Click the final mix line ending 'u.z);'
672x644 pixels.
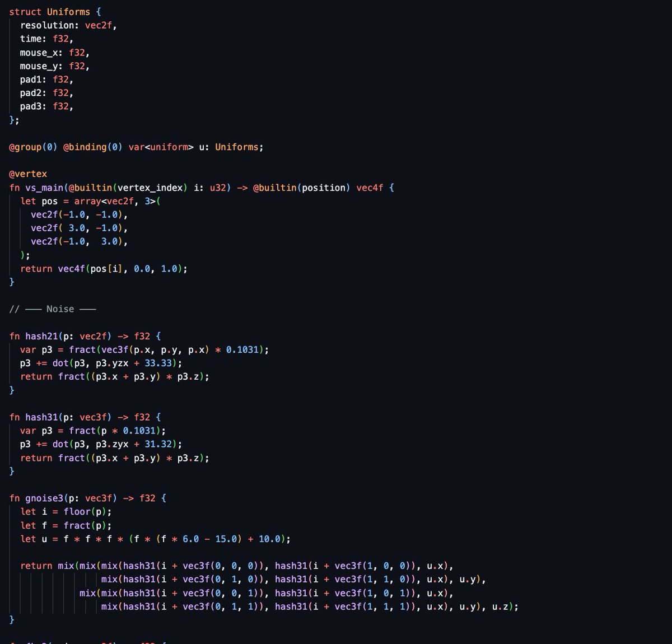pyautogui.click(x=310, y=606)
